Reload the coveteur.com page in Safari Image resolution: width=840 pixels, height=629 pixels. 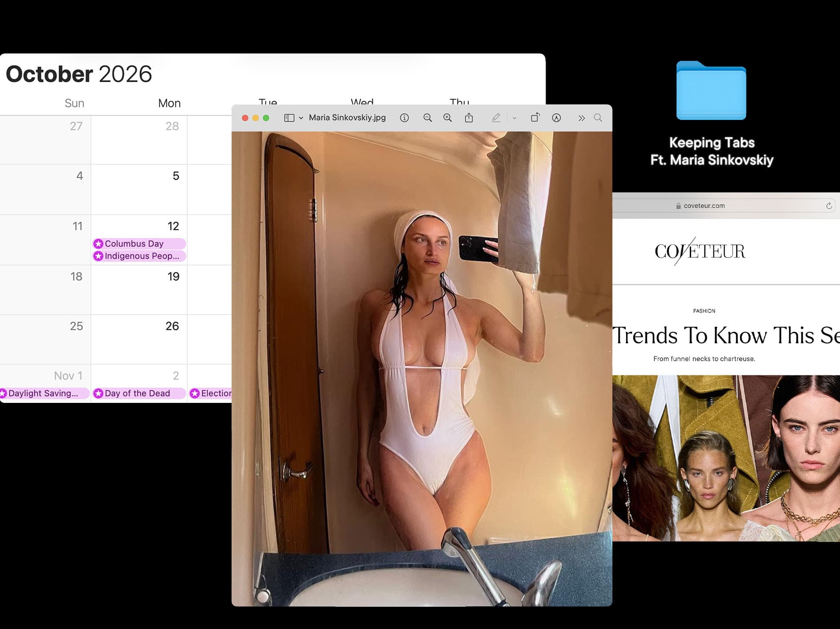(829, 206)
